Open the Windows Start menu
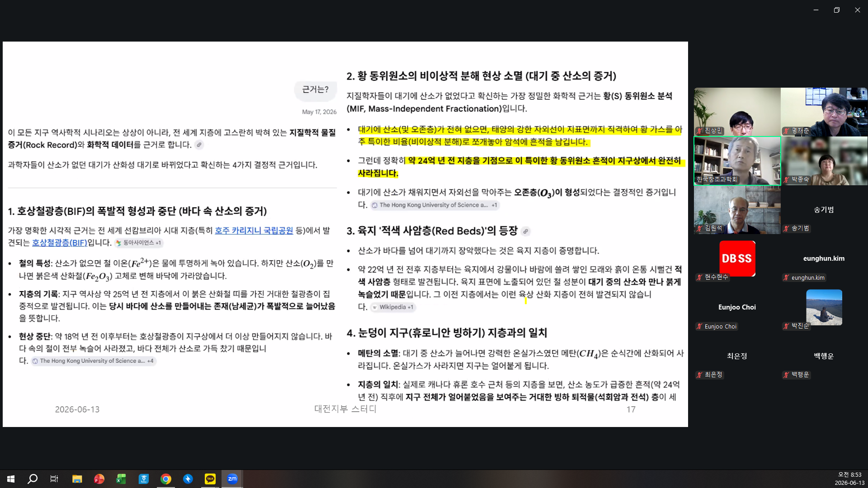The image size is (868, 488). 11,479
